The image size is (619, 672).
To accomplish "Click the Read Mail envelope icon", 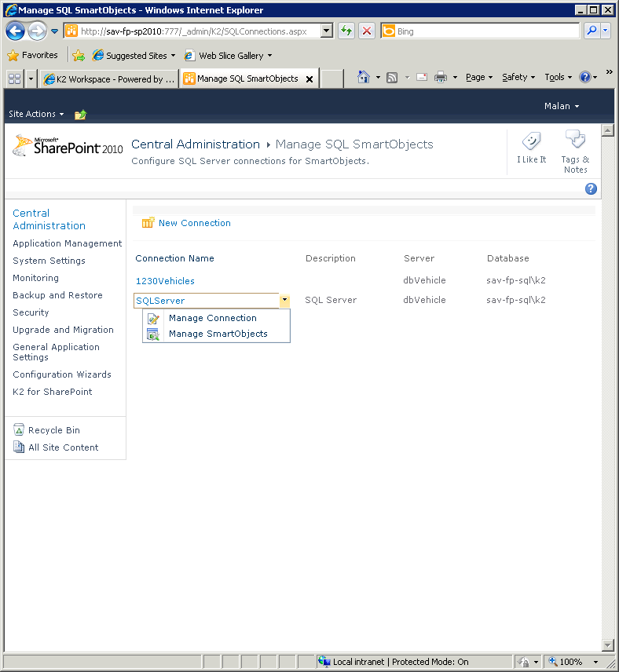I will [422, 77].
